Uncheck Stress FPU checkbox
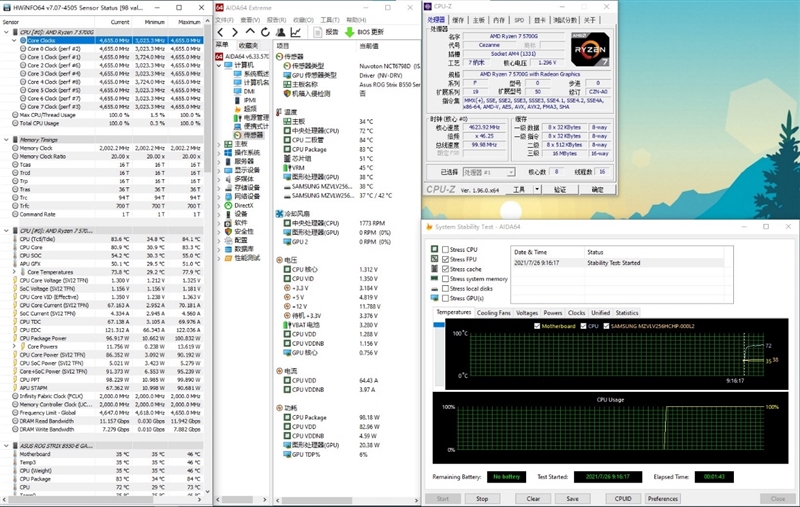 [x=445, y=259]
